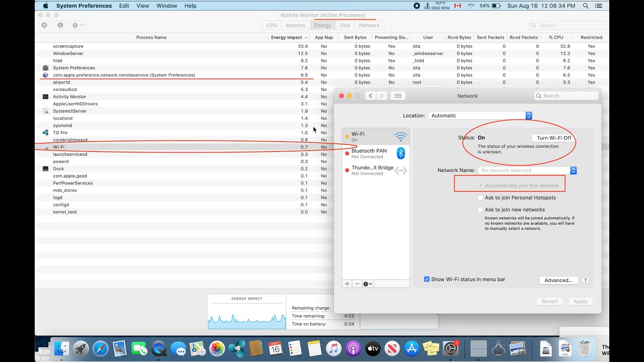Open Finder from the Dock
Image resolution: width=644 pixels, height=362 pixels.
62,348
